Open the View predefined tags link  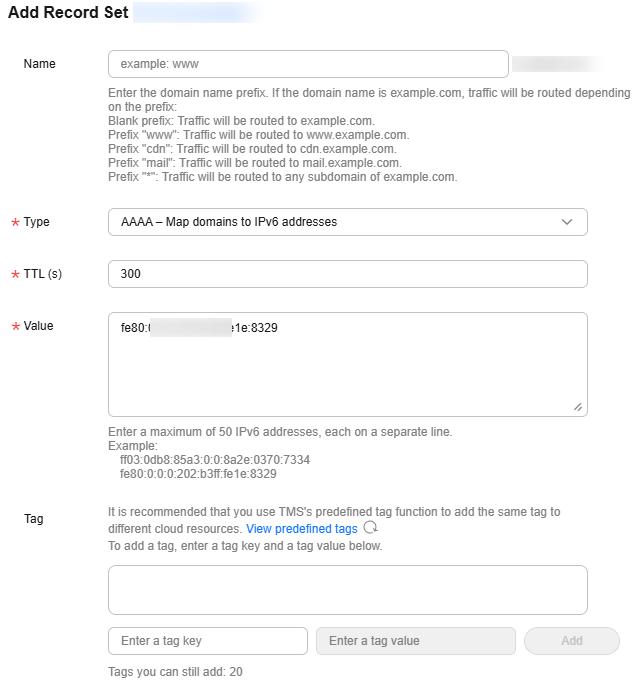[x=301, y=529]
